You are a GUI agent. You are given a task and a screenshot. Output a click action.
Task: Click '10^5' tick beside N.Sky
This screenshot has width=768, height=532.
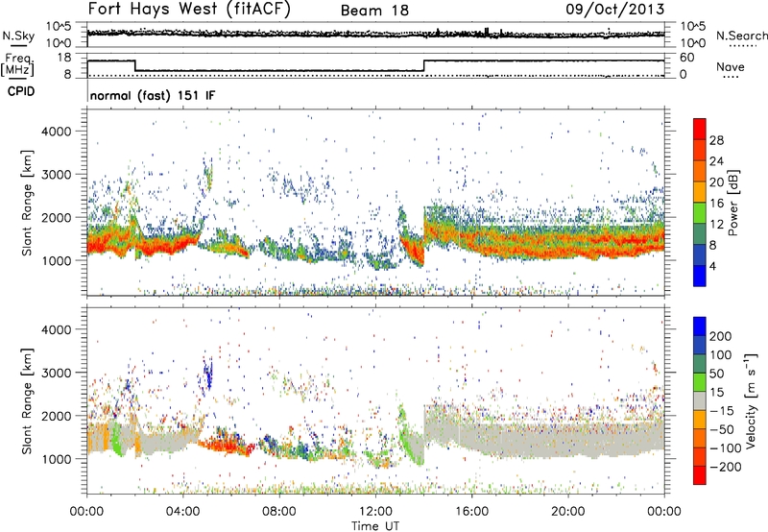click(x=59, y=27)
